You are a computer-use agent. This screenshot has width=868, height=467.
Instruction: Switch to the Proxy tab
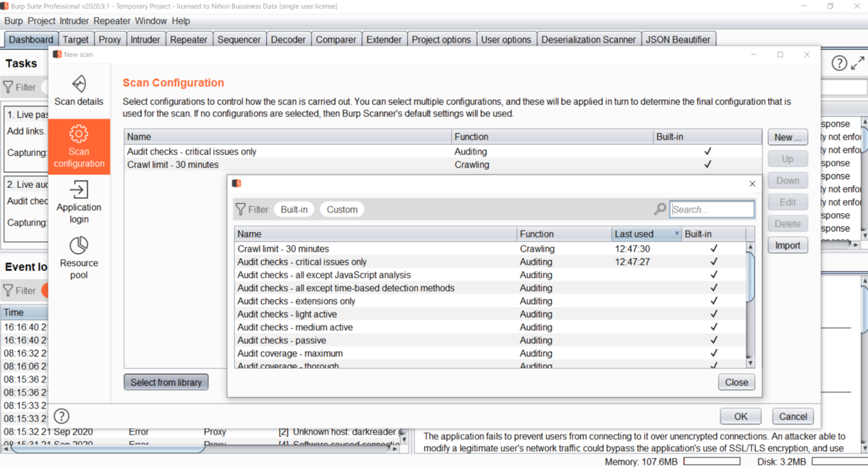point(109,40)
